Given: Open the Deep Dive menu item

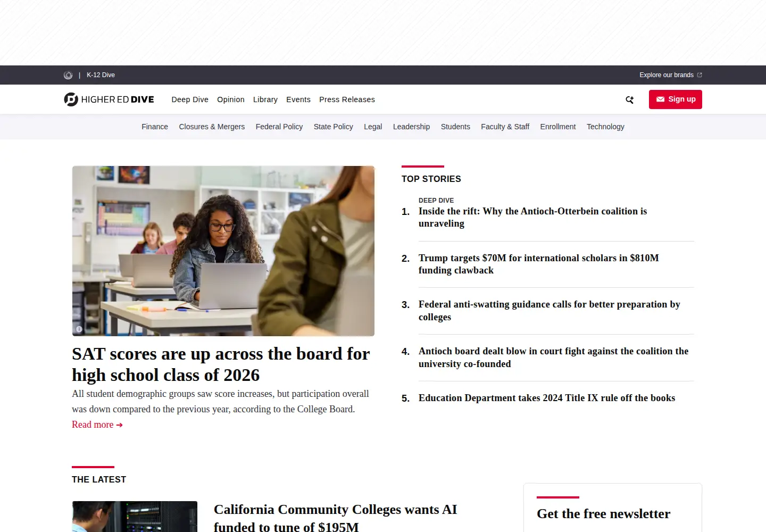Looking at the screenshot, I should point(190,99).
